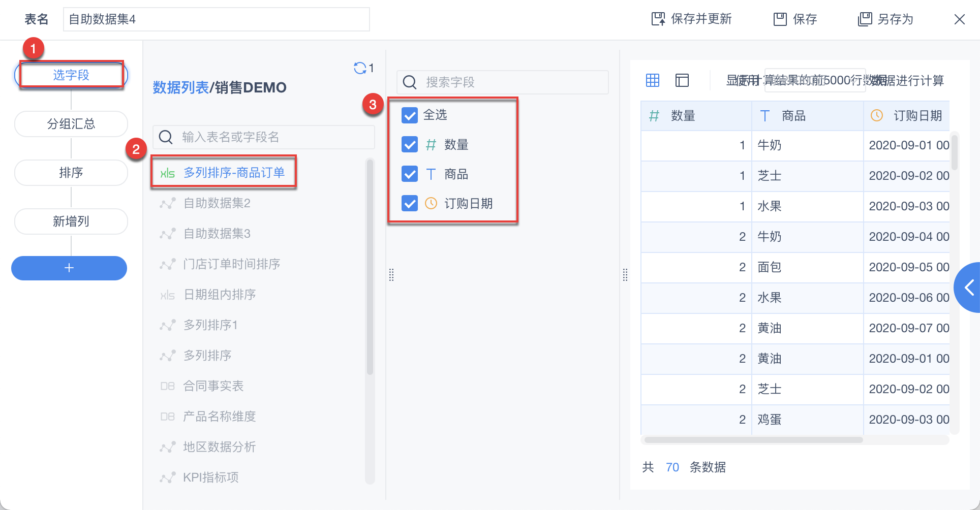Uncheck the 数量 field checkbox
980x510 pixels.
click(x=410, y=145)
